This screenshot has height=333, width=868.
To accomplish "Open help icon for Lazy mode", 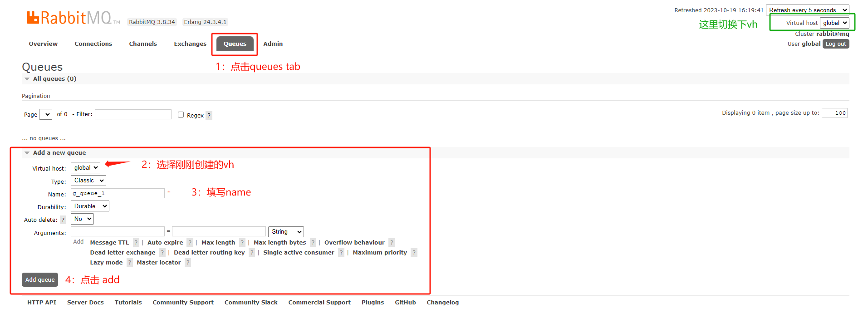I will 129,262.
